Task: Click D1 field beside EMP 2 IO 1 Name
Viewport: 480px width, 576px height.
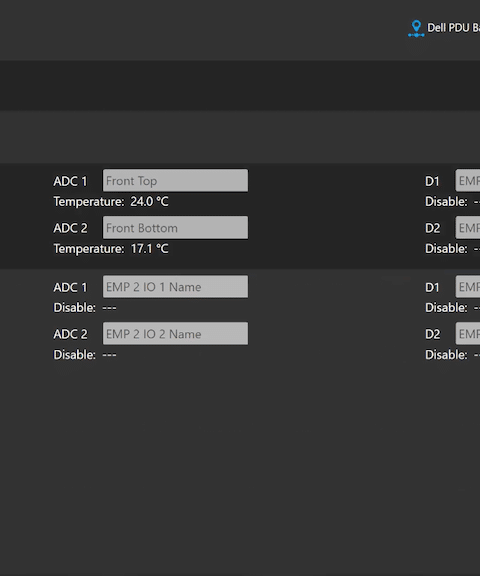Action: pyautogui.click(x=468, y=287)
